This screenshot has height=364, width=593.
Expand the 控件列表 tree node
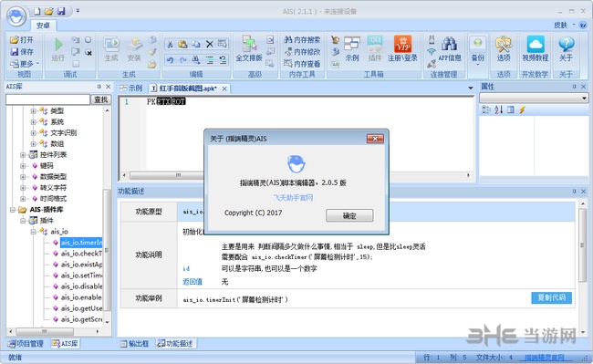pos(23,155)
